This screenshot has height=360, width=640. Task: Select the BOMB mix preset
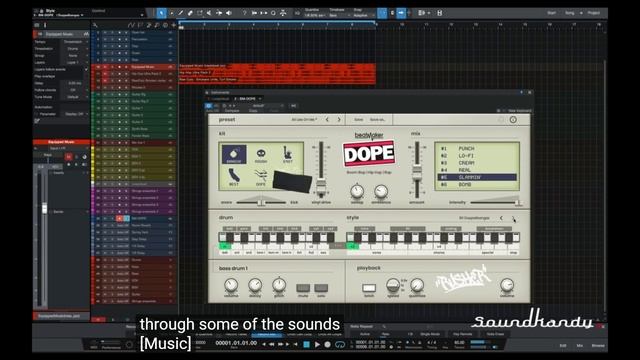coord(477,184)
